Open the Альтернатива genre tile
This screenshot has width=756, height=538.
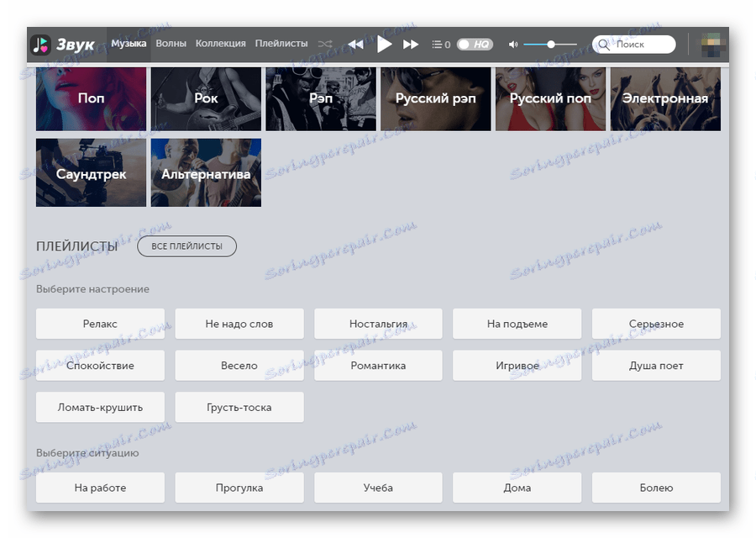pos(206,172)
